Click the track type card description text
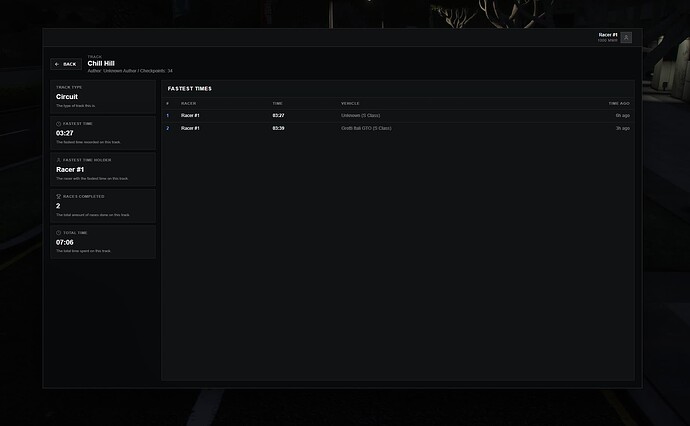The image size is (690, 426). pyautogui.click(x=75, y=106)
